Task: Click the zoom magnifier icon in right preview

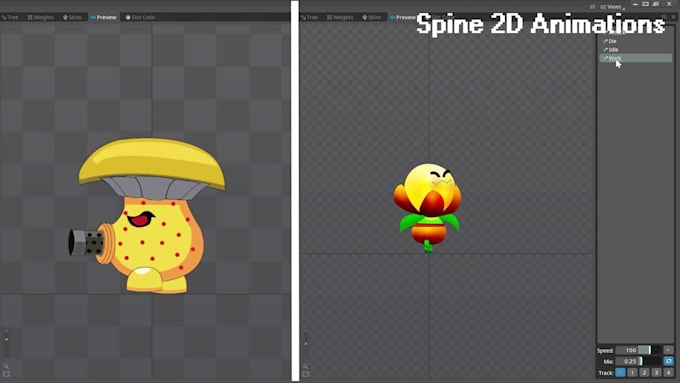Action: pyautogui.click(x=306, y=366)
